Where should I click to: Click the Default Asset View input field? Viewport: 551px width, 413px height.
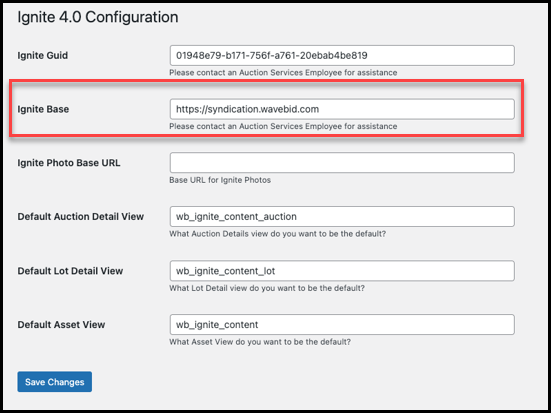tap(342, 324)
